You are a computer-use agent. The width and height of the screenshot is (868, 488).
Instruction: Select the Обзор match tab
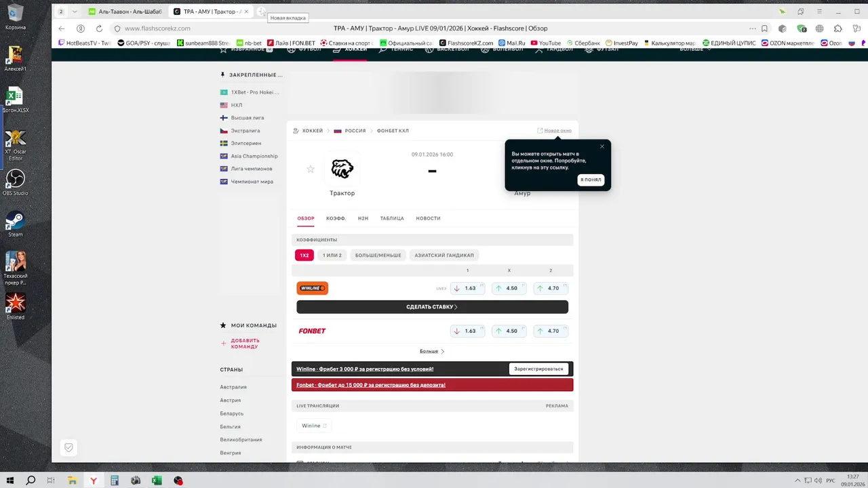point(306,218)
